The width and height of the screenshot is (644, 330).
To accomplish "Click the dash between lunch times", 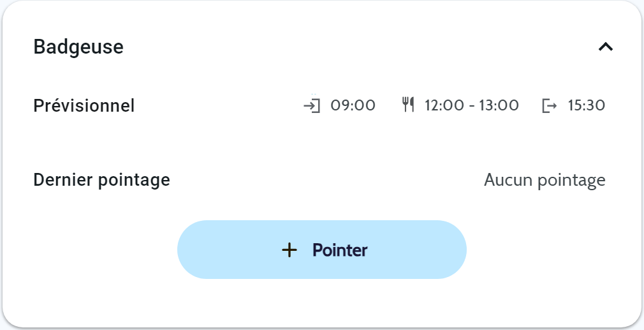I will pyautogui.click(x=471, y=106).
